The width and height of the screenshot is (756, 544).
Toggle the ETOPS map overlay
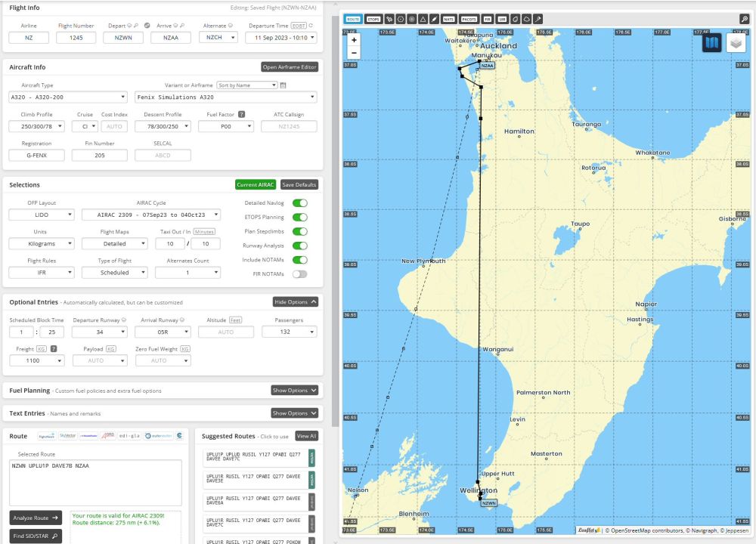tap(373, 20)
